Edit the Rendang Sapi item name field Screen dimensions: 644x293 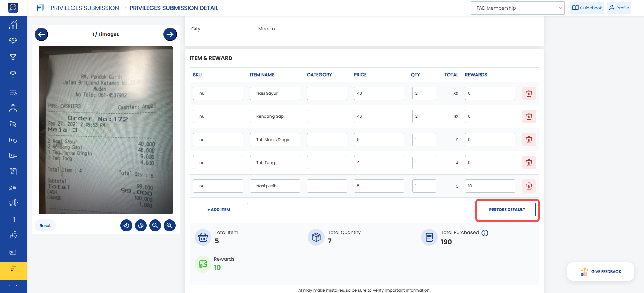(x=275, y=116)
